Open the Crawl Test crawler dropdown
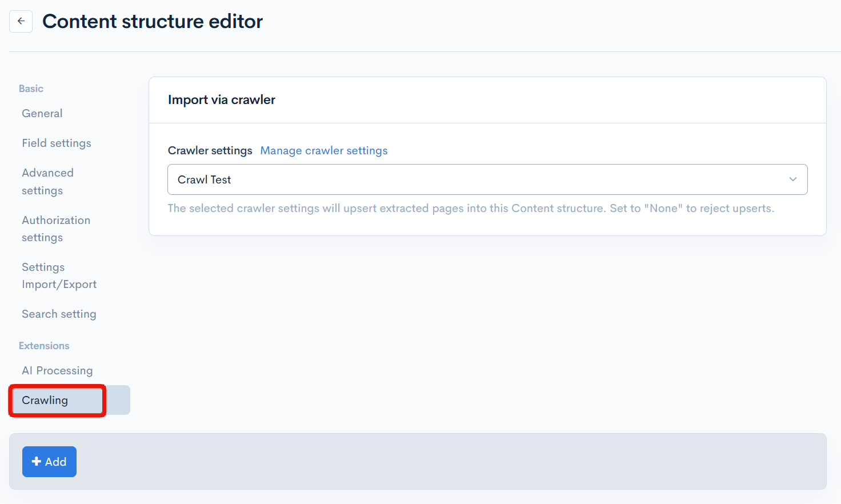 pyautogui.click(x=487, y=179)
